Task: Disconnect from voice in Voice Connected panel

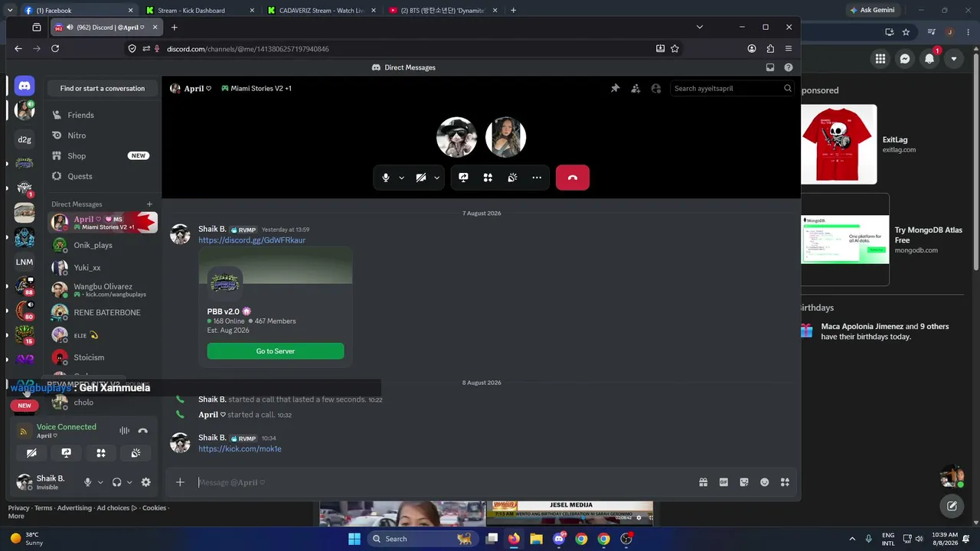Action: [142, 431]
